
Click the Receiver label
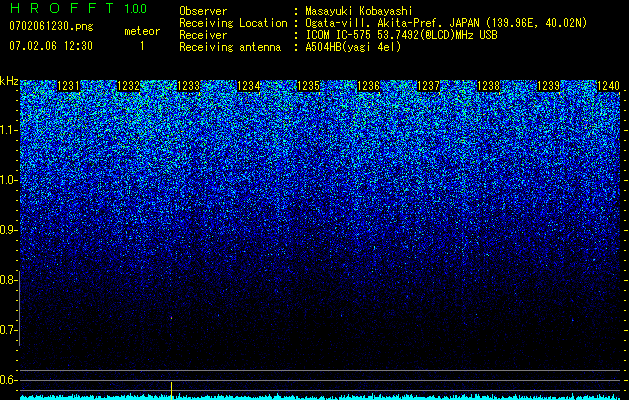click(203, 35)
